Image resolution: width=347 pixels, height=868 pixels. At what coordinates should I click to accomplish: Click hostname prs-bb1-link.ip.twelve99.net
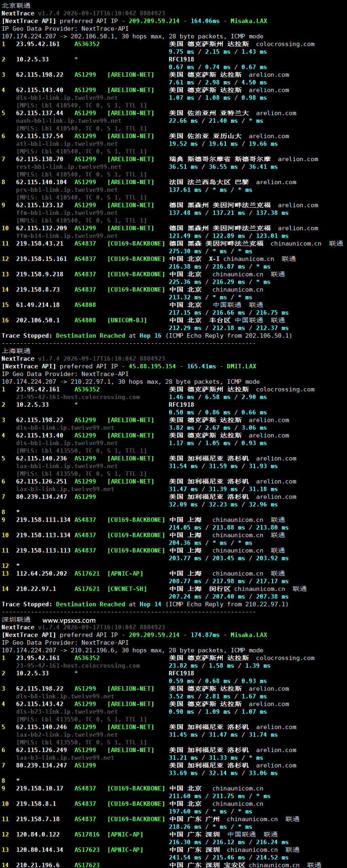tap(67, 190)
